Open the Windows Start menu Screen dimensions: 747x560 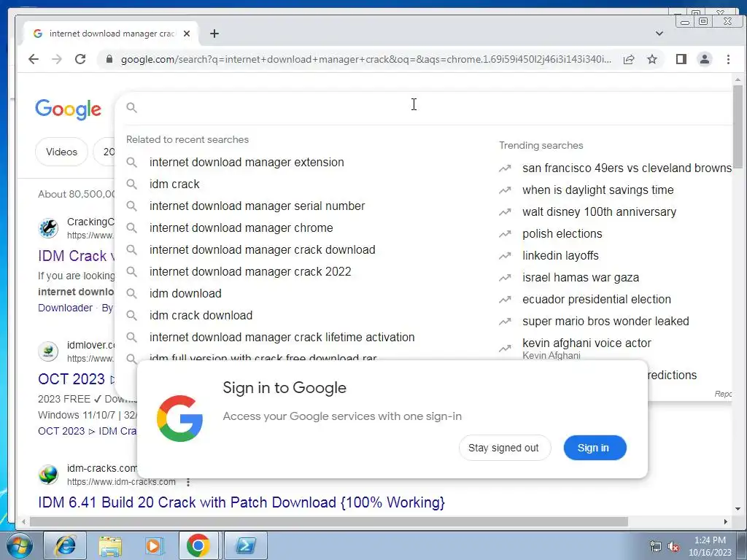19,545
